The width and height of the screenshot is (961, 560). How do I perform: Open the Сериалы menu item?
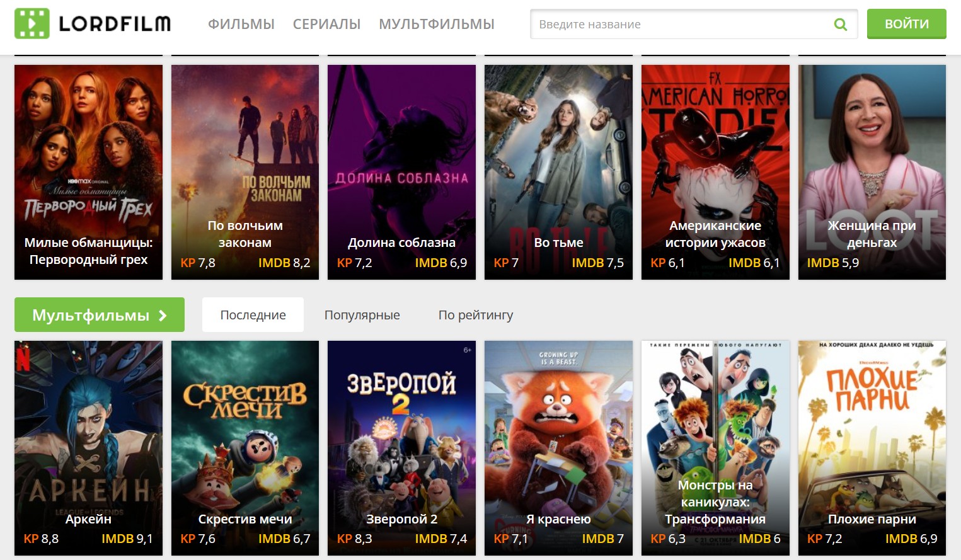tap(326, 25)
